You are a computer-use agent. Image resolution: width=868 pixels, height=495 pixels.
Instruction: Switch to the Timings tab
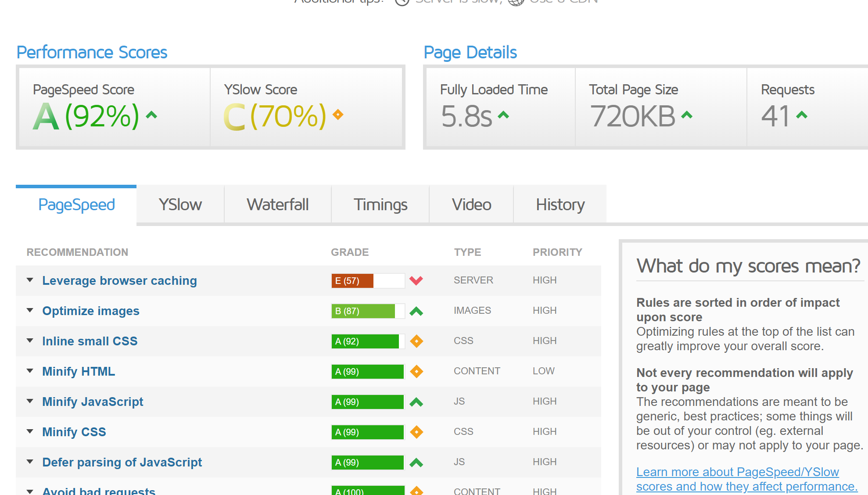[x=380, y=204]
